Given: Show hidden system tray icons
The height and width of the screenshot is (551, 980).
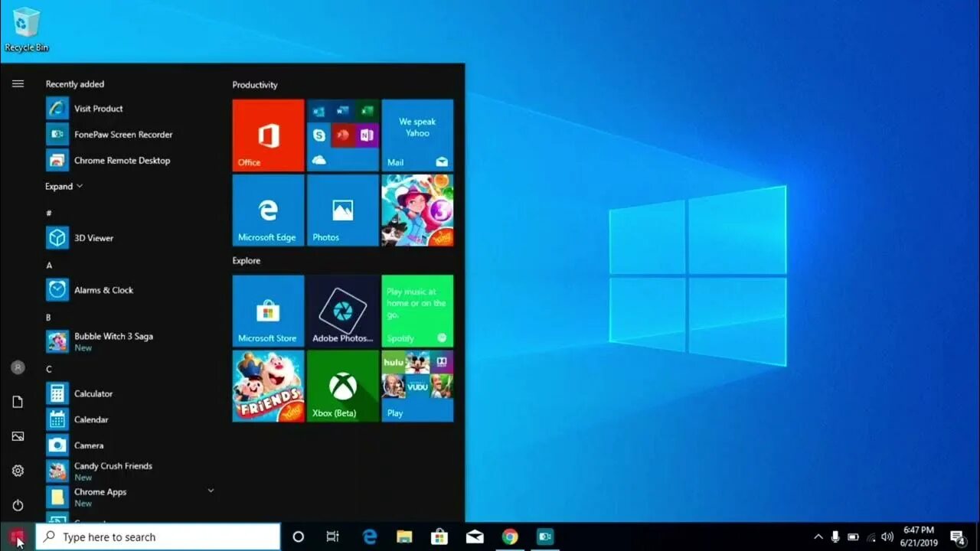Looking at the screenshot, I should click(x=818, y=537).
